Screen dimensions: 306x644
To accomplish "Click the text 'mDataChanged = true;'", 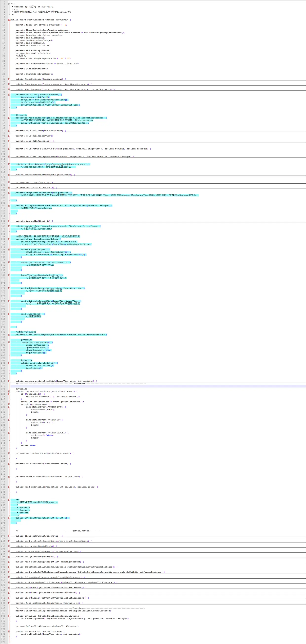I will coord(39,350).
